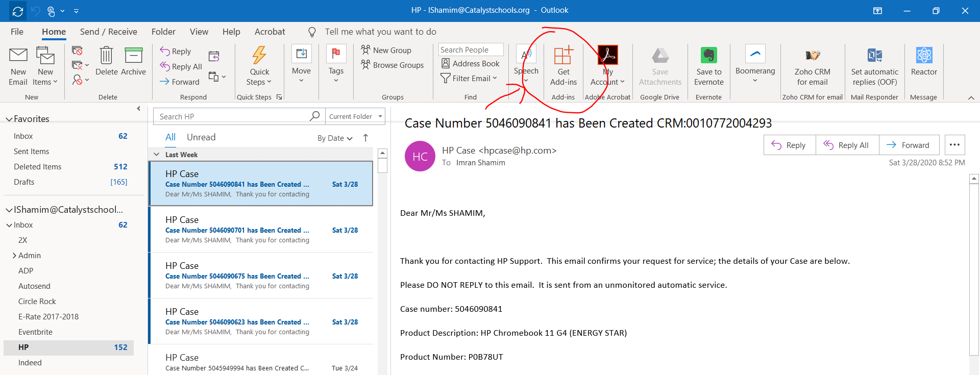Set automatic replies (OOF)
Viewport: 980px width, 375px height.
tap(875, 66)
